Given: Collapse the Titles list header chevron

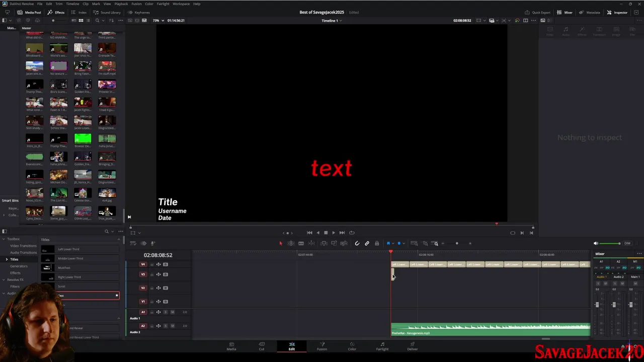Looking at the screenshot, I should click(119, 240).
